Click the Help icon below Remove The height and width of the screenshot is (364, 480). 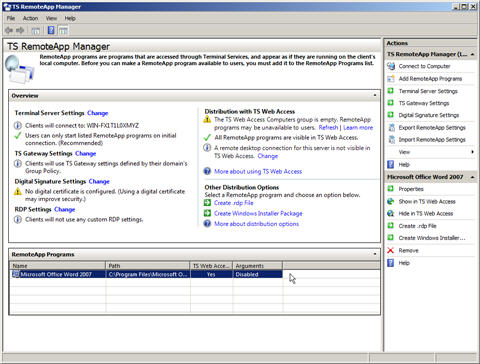click(391, 263)
